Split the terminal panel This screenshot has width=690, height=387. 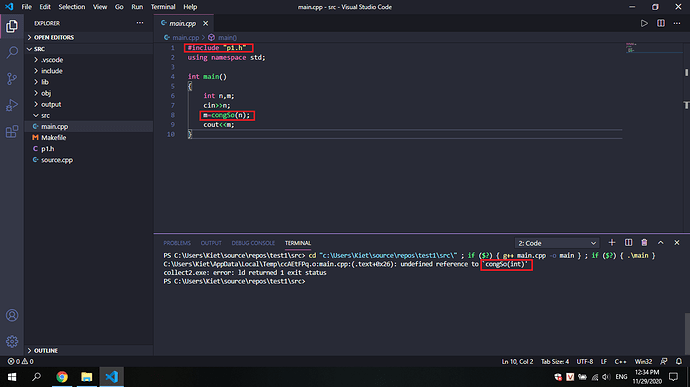click(x=628, y=243)
